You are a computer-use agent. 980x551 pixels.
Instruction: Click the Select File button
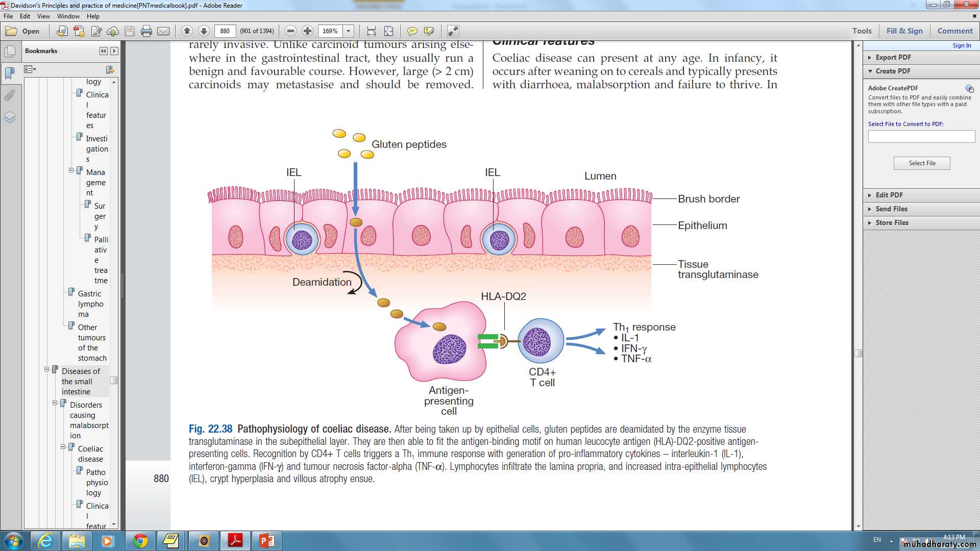(921, 163)
